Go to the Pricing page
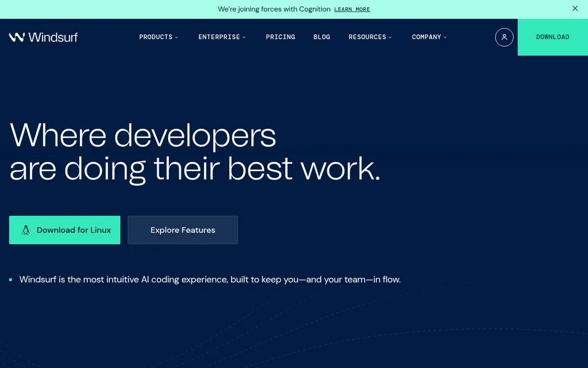 click(280, 37)
